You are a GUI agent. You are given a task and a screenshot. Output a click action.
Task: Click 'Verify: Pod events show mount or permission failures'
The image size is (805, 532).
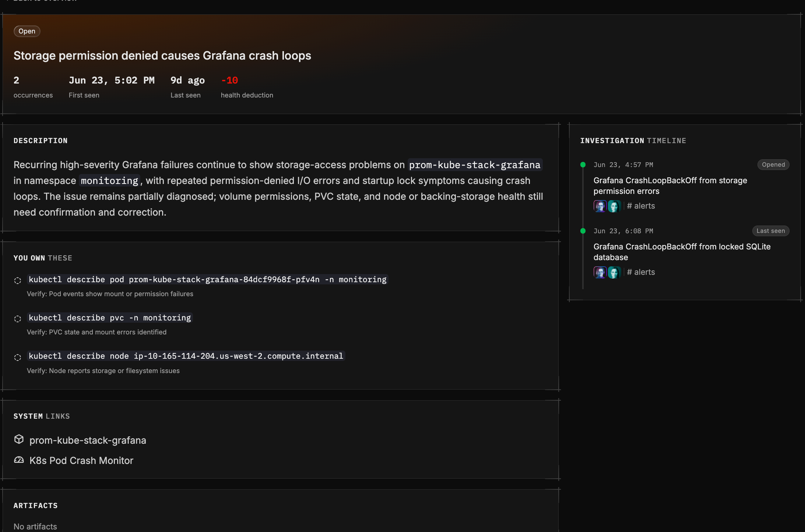[110, 294]
